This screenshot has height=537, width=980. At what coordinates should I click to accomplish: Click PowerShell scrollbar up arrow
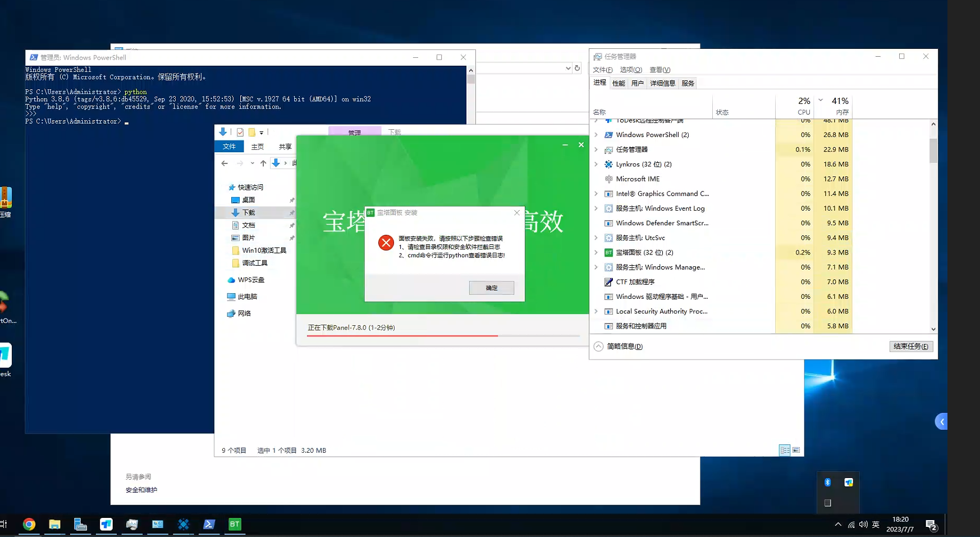pyautogui.click(x=471, y=70)
